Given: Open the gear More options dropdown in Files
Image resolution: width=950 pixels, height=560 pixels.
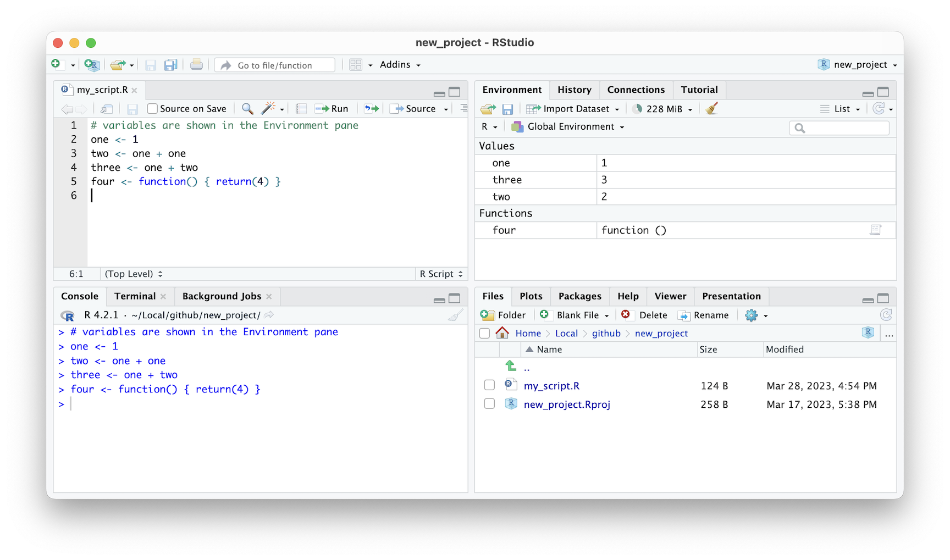Looking at the screenshot, I should (756, 315).
